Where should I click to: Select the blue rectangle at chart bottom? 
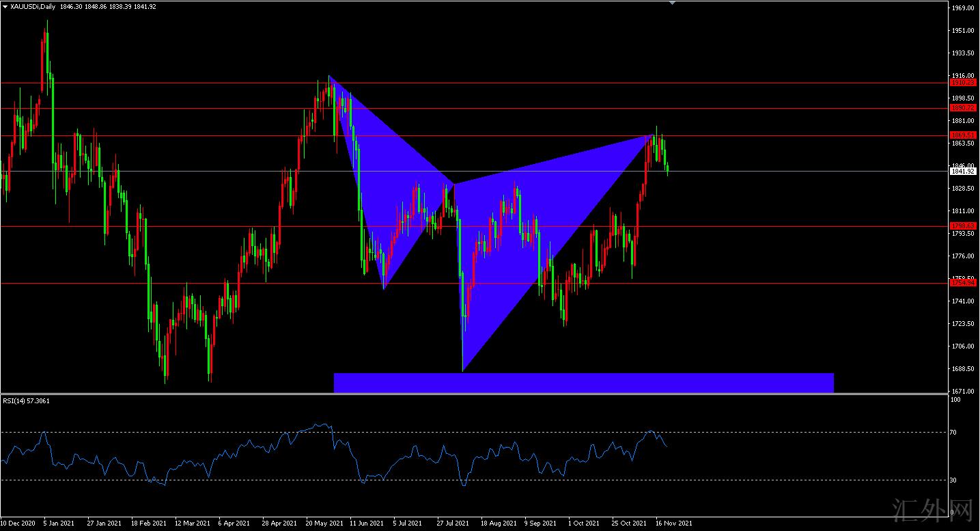[583, 383]
